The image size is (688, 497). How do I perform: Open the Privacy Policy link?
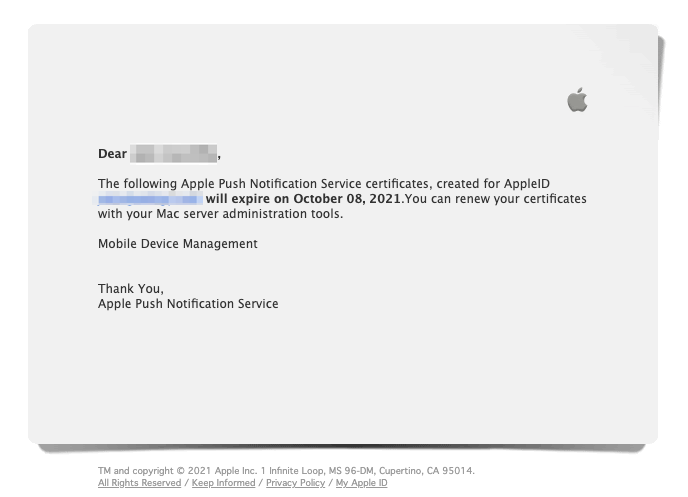point(295,483)
